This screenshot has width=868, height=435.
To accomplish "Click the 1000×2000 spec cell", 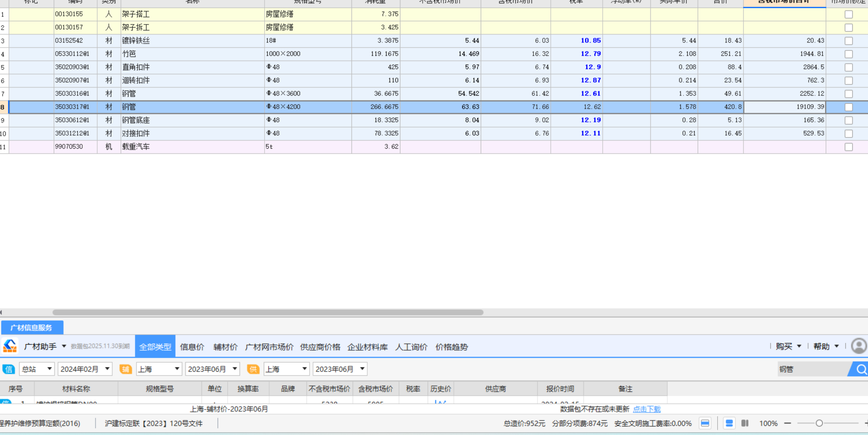I will tap(308, 54).
